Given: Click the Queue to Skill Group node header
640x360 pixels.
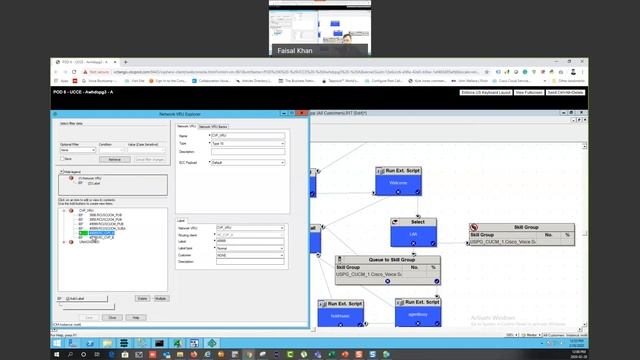Looking at the screenshot, I should click(388, 260).
